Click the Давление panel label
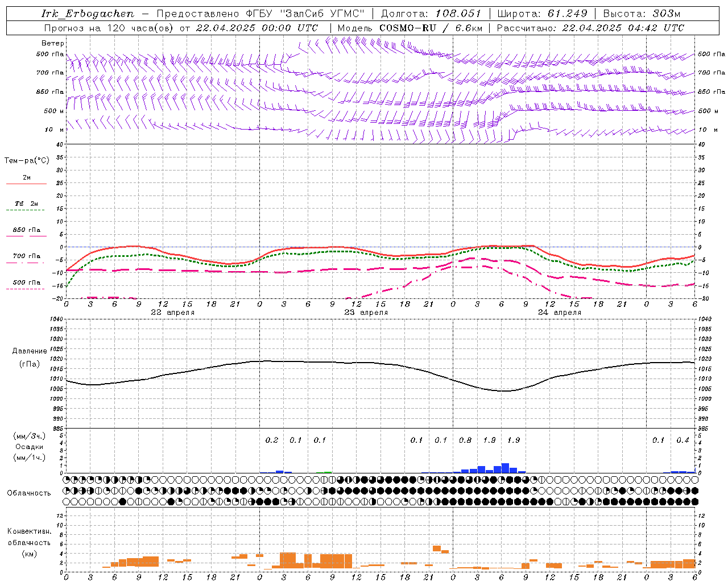728x582 pixels. (29, 351)
